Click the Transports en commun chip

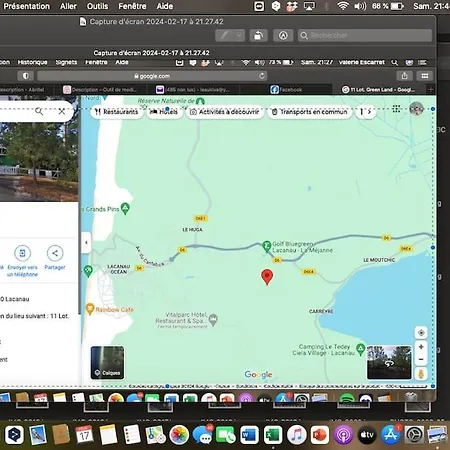310,112
